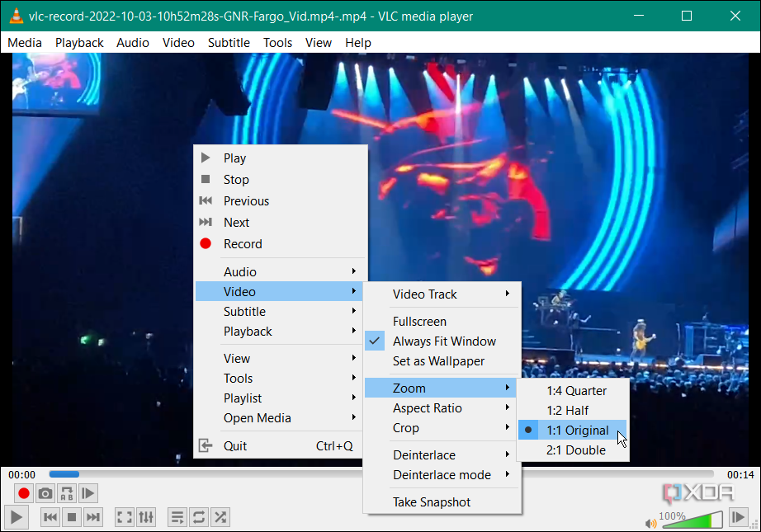
Task: Click the frame-by-frame button
Action: pos(88,493)
